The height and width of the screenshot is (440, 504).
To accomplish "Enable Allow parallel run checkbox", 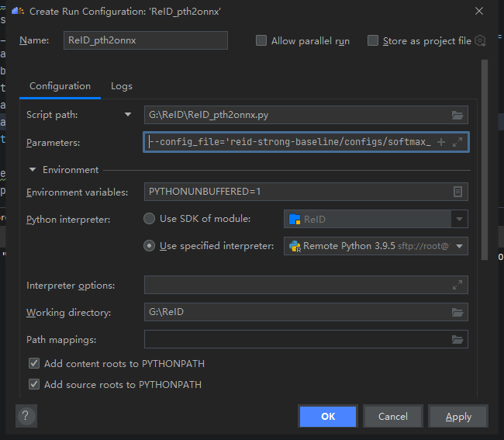I will pos(261,40).
